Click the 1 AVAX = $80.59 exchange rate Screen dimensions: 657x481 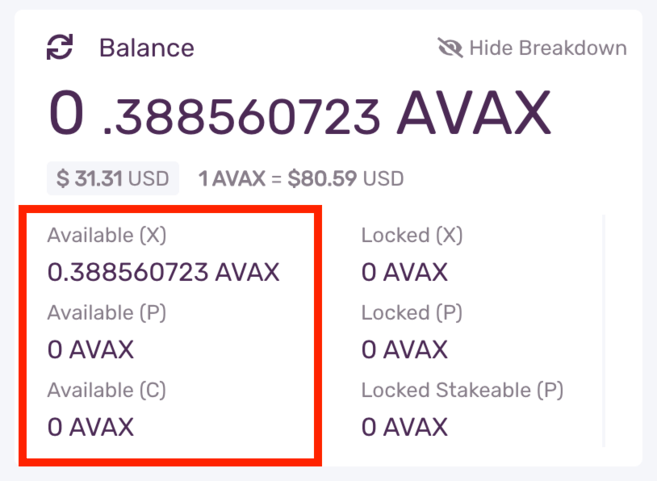tap(300, 179)
